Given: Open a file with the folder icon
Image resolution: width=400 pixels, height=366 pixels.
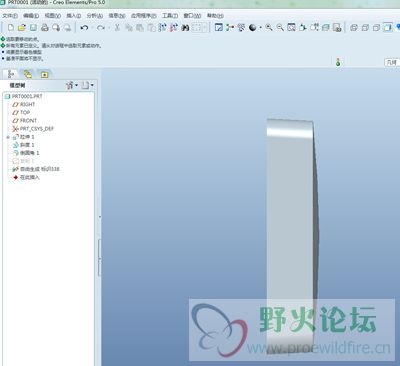Looking at the screenshot, I should point(22,28).
